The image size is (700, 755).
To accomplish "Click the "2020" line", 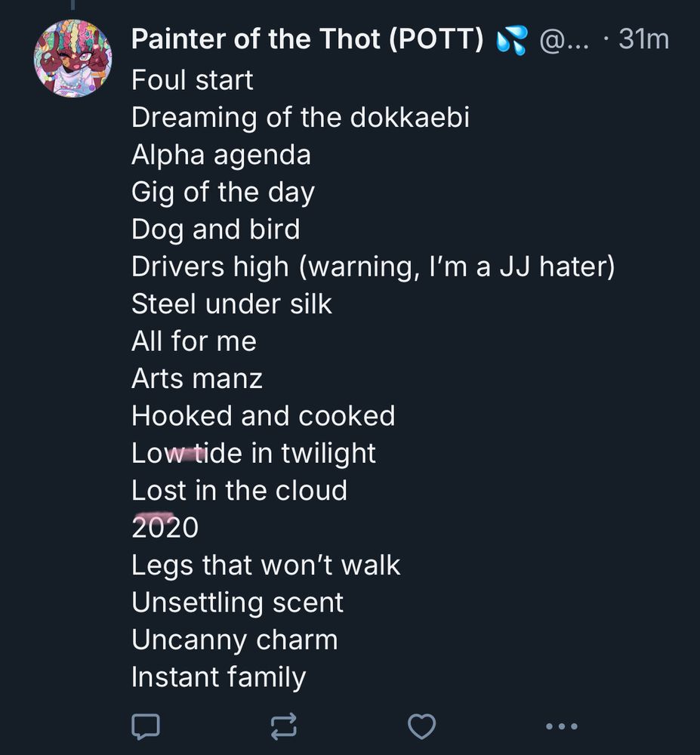I will (x=165, y=528).
